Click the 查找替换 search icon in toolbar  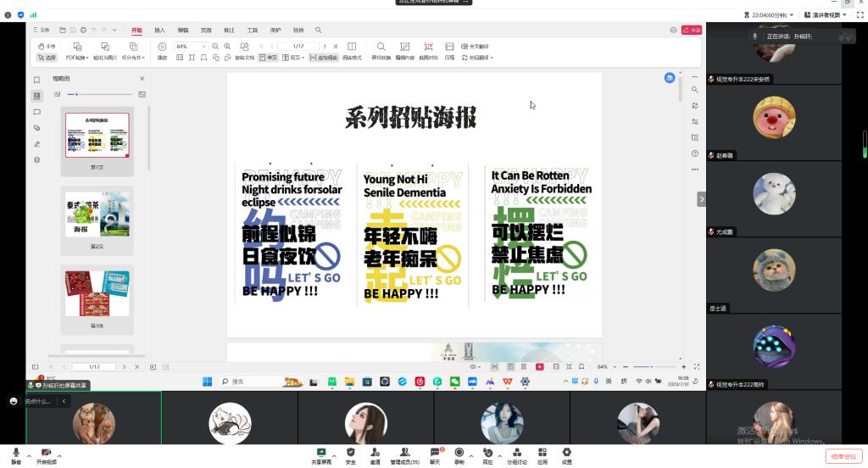click(x=381, y=47)
